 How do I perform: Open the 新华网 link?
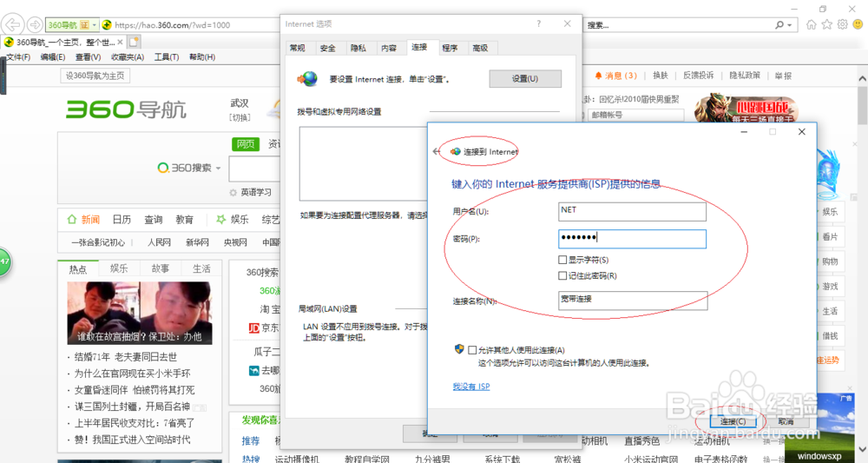198,242
